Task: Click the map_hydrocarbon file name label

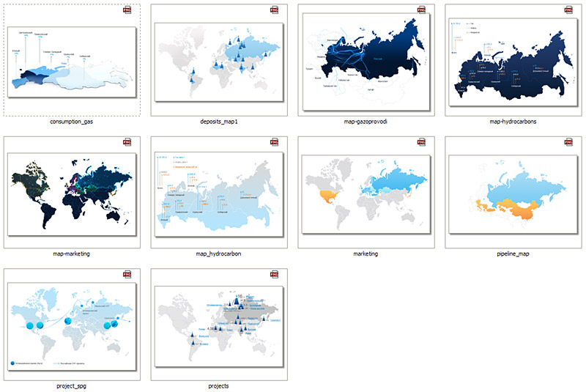Action: pyautogui.click(x=218, y=254)
